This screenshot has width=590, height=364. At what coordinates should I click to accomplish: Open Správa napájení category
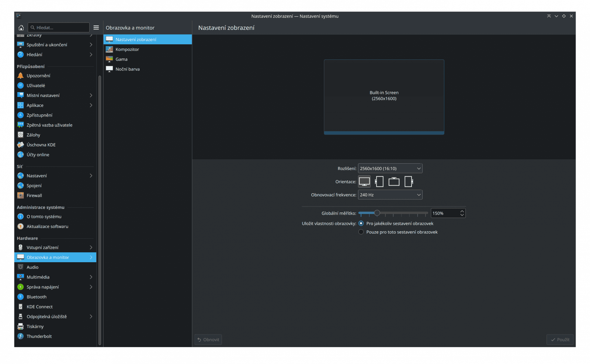coord(55,287)
